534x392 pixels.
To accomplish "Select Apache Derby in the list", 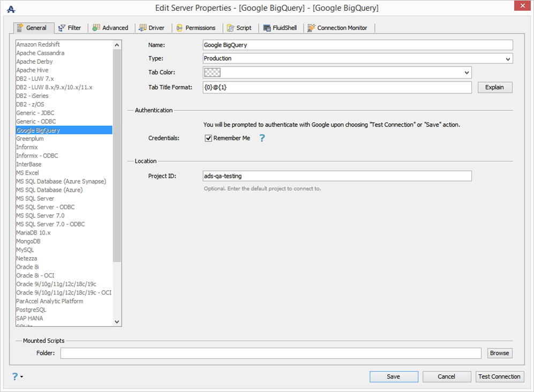I will 64,61.
